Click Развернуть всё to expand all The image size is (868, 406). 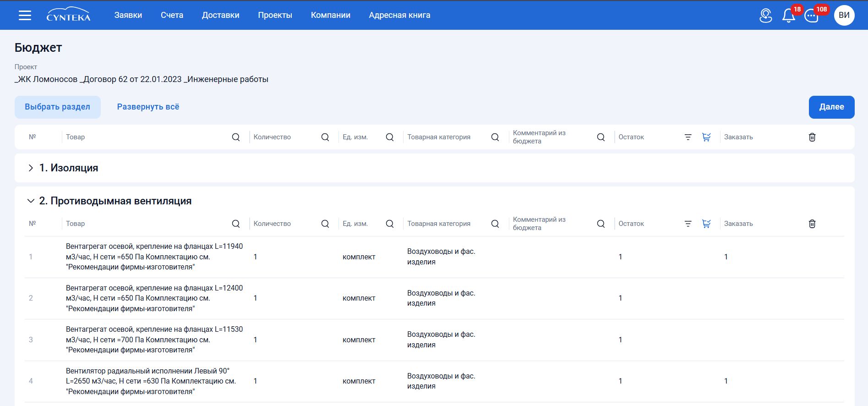point(148,107)
